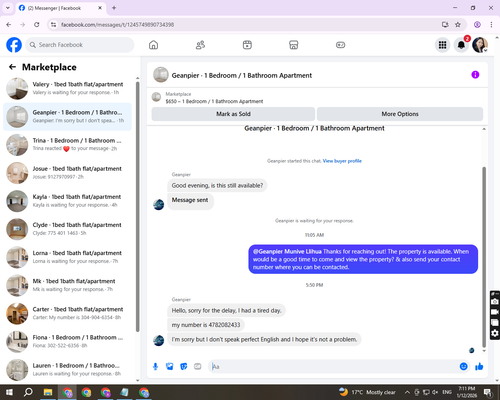This screenshot has height=400, width=500.
Task: Open the Notifications bell
Action: (x=461, y=45)
